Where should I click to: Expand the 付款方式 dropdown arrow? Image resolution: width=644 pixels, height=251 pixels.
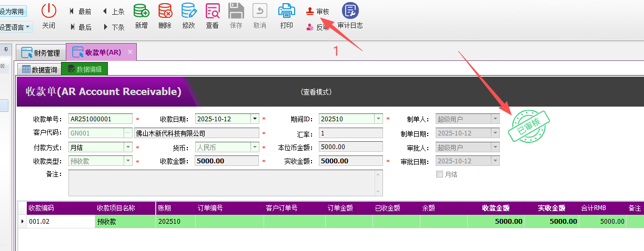(x=128, y=148)
